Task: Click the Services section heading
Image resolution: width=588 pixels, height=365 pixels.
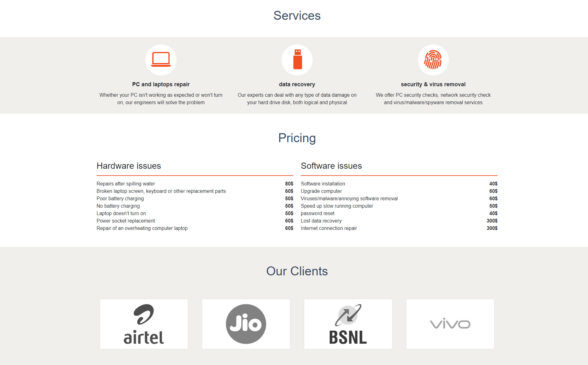Action: coord(297,16)
